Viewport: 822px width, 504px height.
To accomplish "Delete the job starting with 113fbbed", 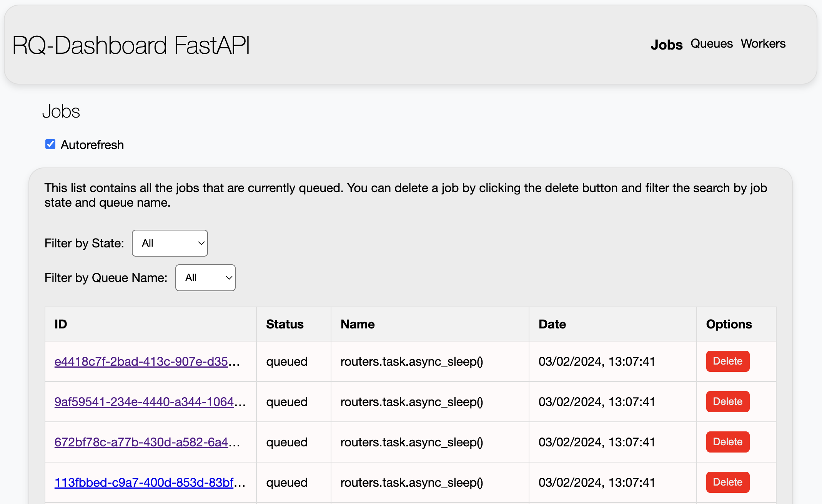I will click(x=728, y=482).
